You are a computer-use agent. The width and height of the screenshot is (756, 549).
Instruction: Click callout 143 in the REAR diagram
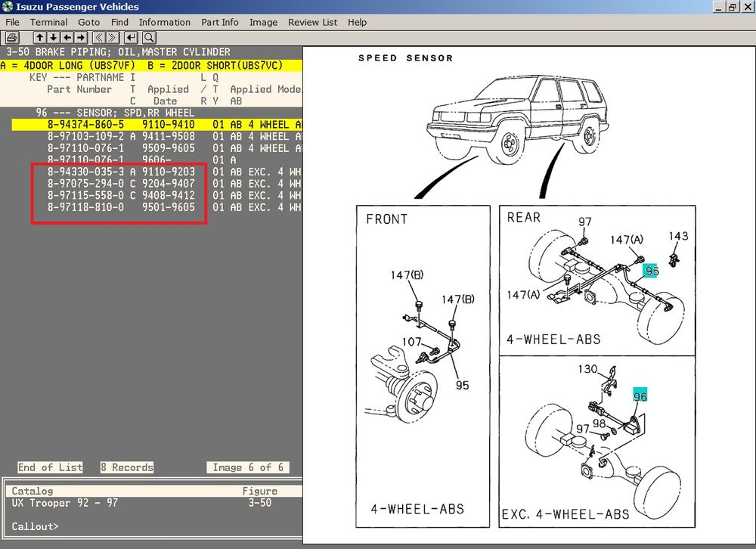(x=678, y=236)
